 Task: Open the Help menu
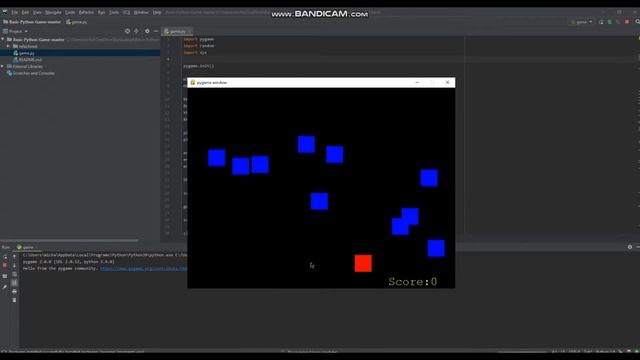point(157,13)
